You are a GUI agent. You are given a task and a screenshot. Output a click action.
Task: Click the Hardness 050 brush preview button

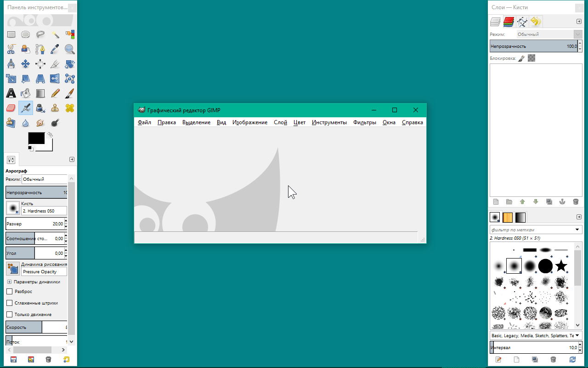click(13, 208)
